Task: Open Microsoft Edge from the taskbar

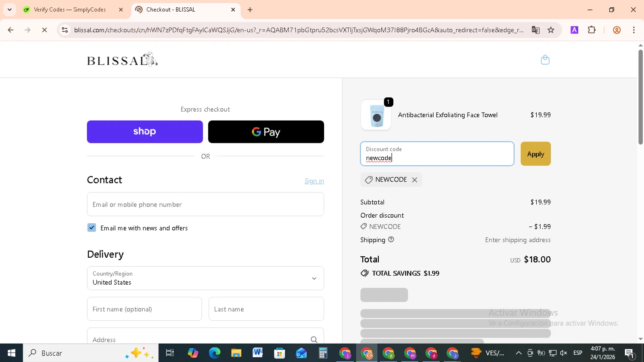Action: [214, 353]
